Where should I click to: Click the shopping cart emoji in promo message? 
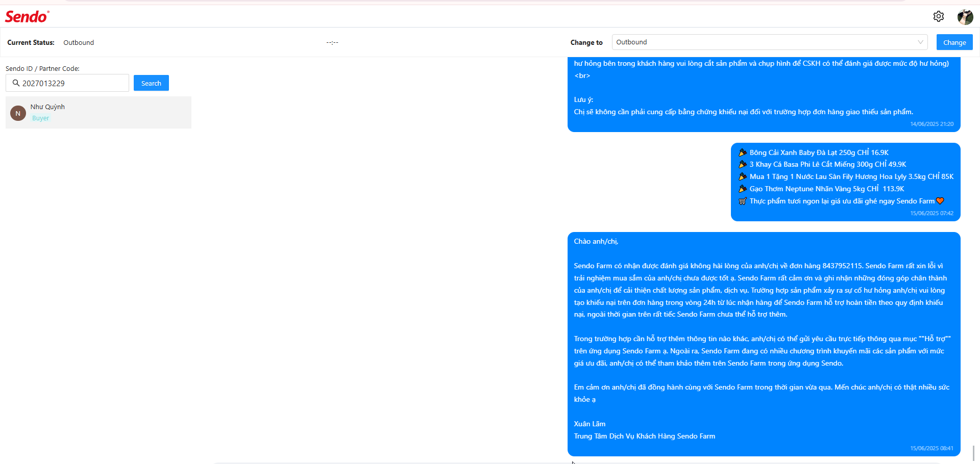click(x=743, y=201)
